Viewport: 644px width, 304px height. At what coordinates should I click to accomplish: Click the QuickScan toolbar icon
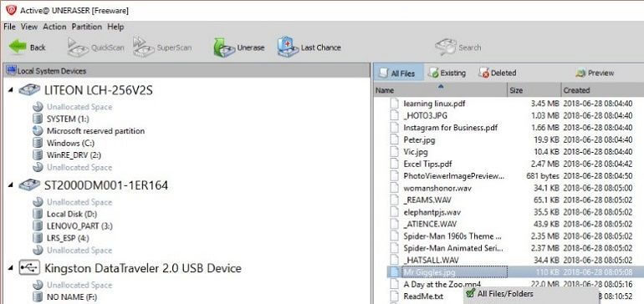[x=78, y=47]
